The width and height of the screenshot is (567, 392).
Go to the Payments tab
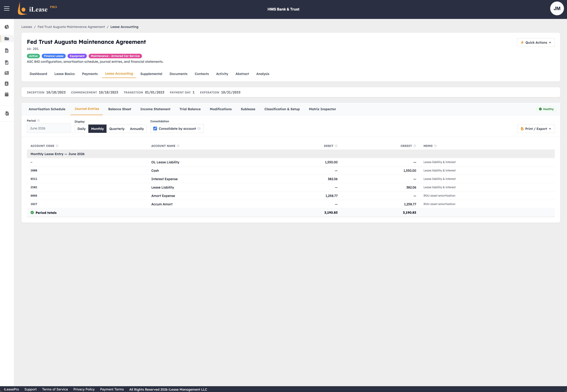(90, 74)
